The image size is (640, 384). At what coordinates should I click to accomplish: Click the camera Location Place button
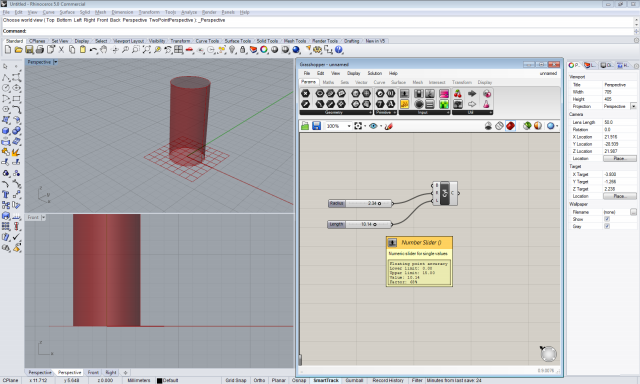(x=620, y=158)
